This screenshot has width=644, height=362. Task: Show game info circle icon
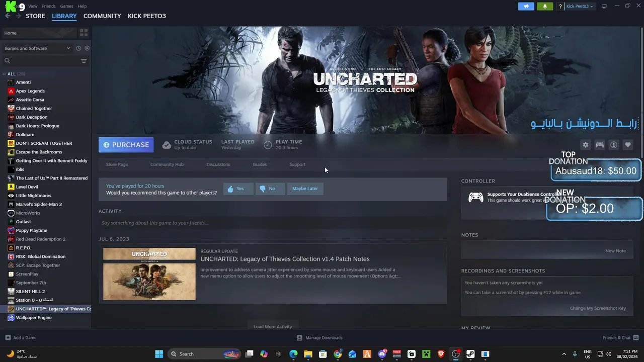tap(614, 145)
